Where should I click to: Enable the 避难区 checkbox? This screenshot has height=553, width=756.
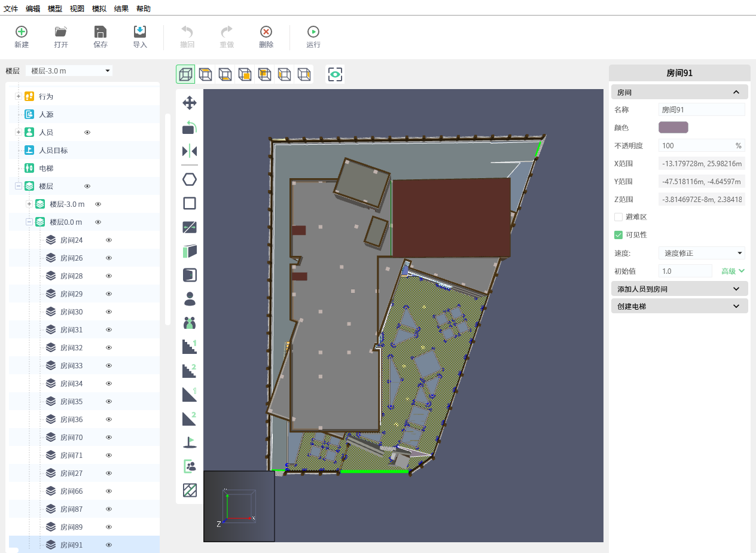coord(618,217)
